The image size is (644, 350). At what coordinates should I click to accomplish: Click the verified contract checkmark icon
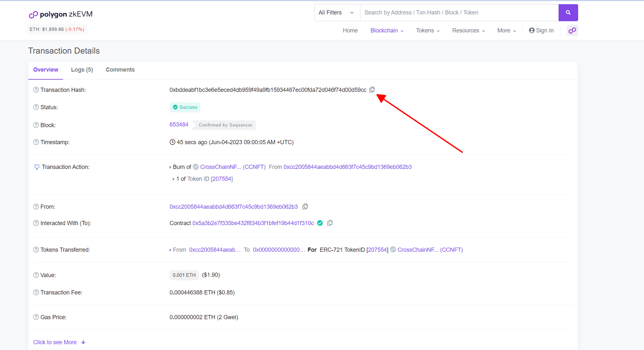pyautogui.click(x=320, y=223)
